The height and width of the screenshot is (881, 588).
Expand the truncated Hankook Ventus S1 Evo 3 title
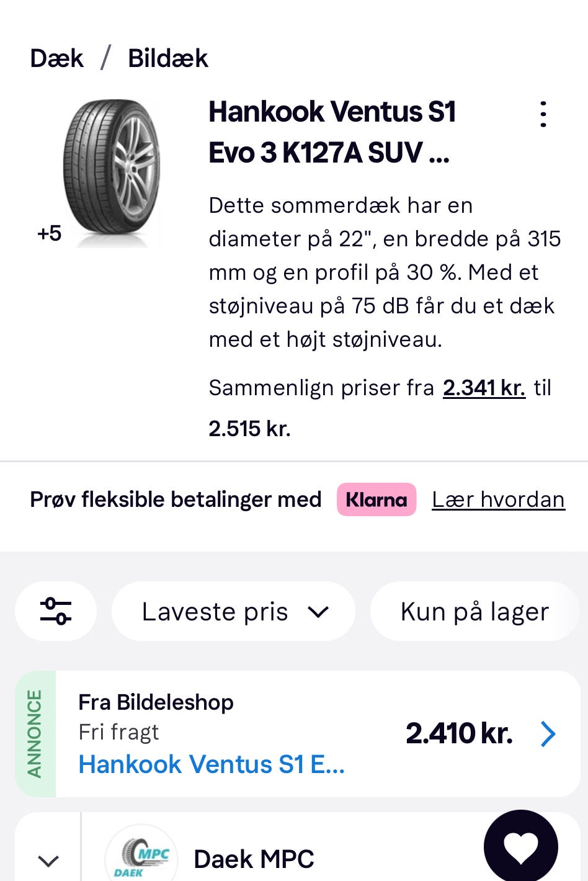(x=332, y=132)
